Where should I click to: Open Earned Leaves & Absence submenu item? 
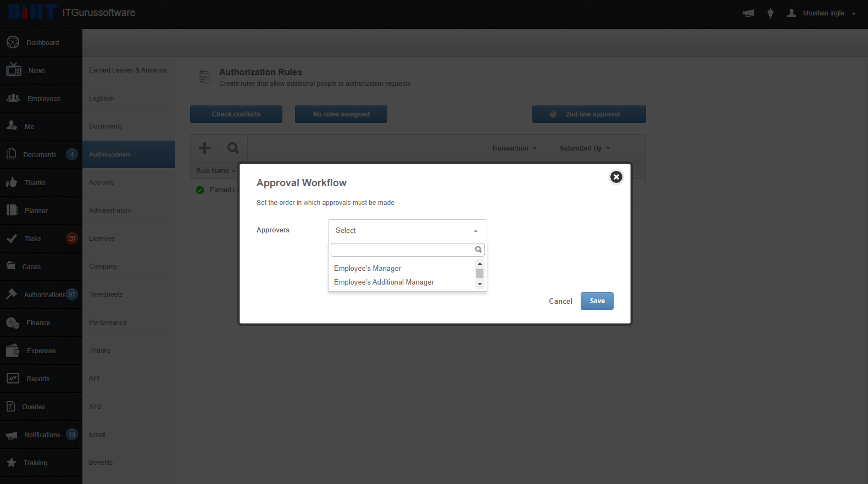(129, 70)
